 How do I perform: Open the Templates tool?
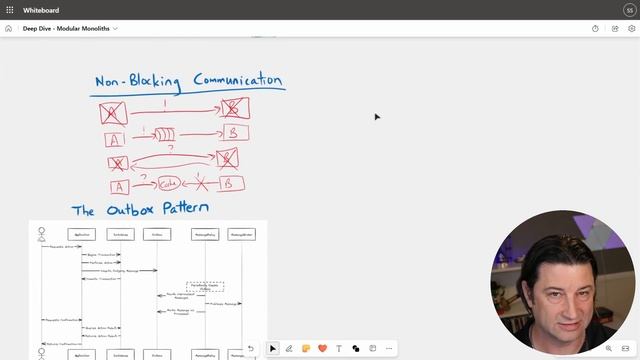[373, 348]
